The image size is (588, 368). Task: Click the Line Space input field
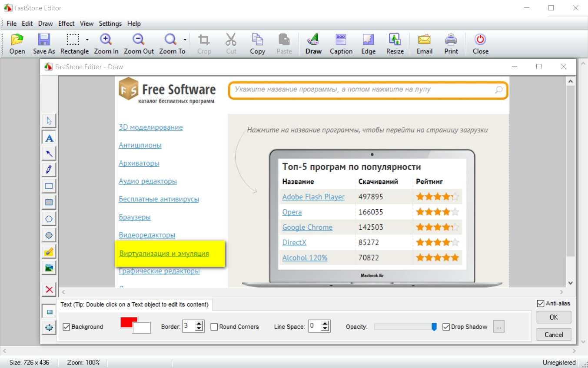(315, 326)
